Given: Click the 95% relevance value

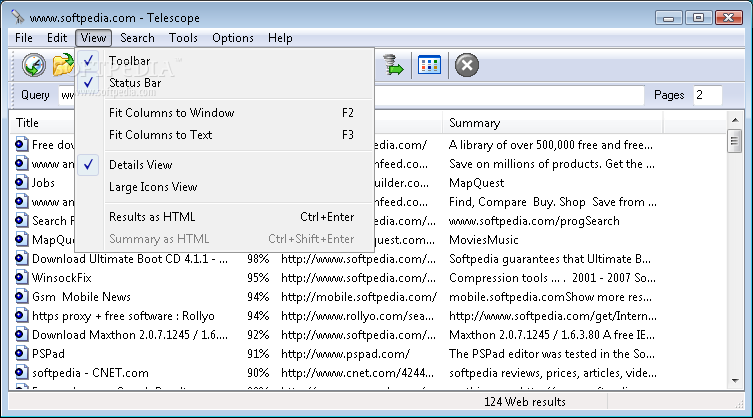Looking at the screenshot, I should [258, 278].
